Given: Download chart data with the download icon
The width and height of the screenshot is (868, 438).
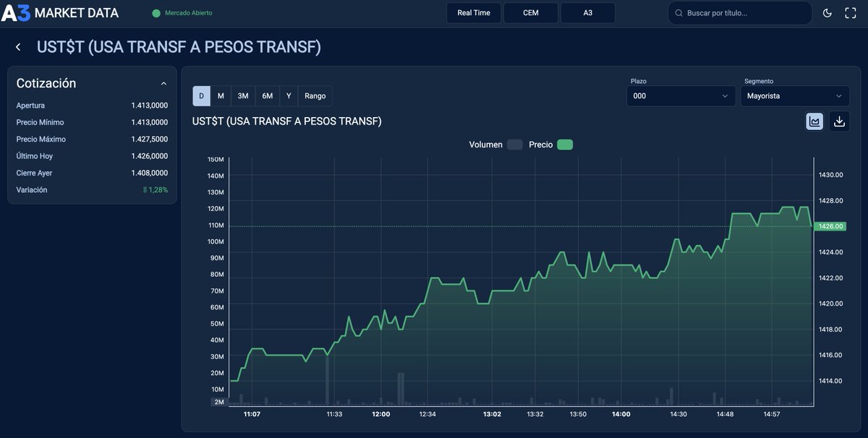Looking at the screenshot, I should 839,121.
